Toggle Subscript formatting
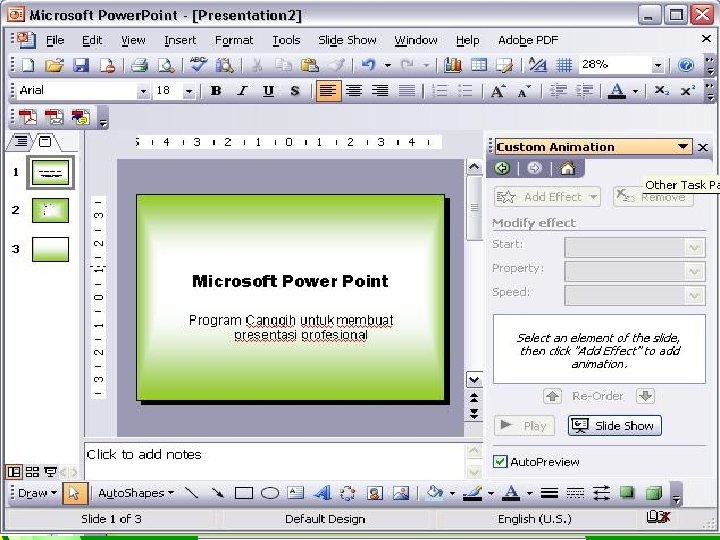Image resolution: width=720 pixels, height=540 pixels. pyautogui.click(x=661, y=91)
